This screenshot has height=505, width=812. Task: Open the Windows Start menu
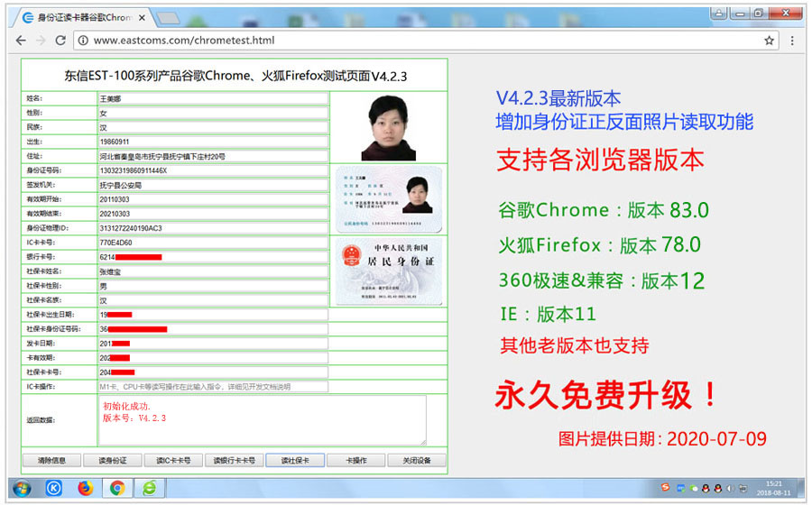[x=22, y=488]
